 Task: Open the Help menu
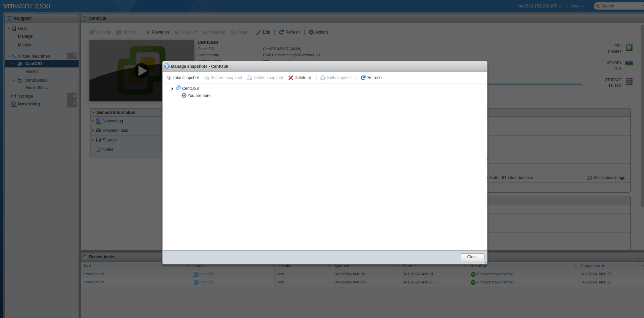point(577,6)
